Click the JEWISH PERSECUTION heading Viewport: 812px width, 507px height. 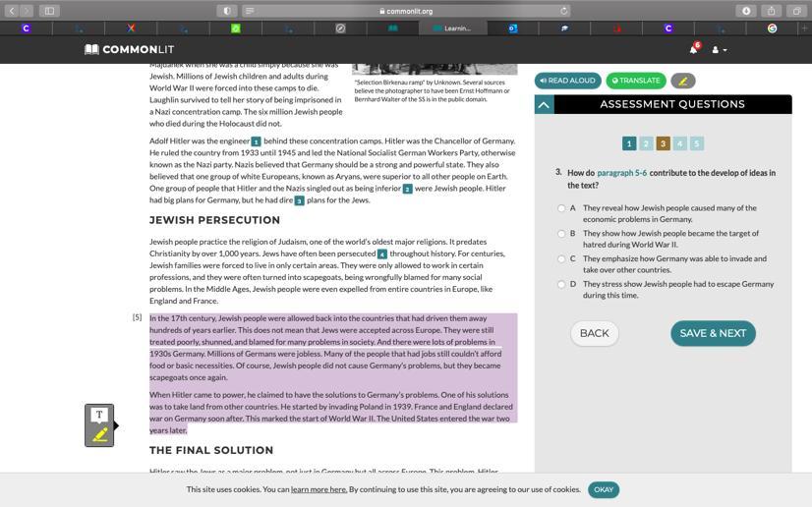coord(214,220)
